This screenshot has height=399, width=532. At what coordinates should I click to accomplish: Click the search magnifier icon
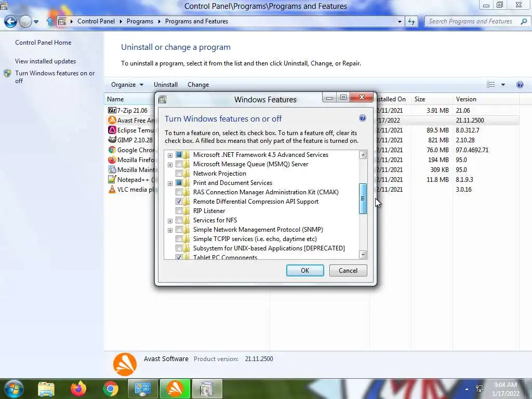click(x=524, y=21)
